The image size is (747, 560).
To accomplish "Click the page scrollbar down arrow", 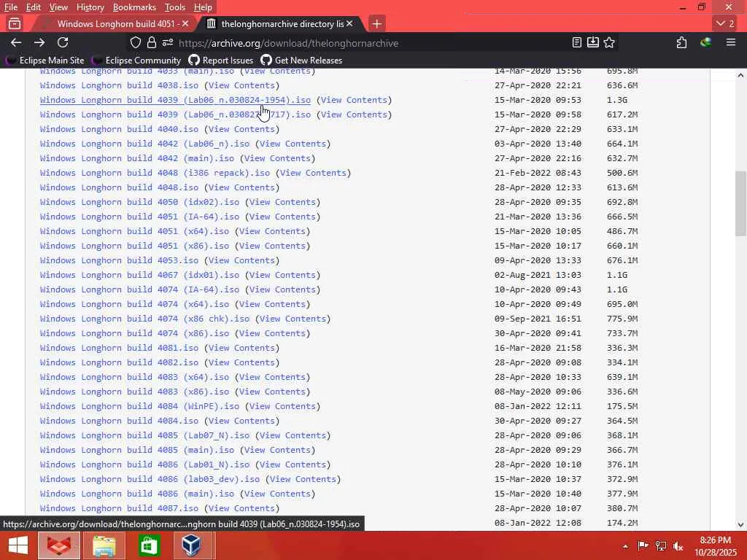I will (x=740, y=524).
